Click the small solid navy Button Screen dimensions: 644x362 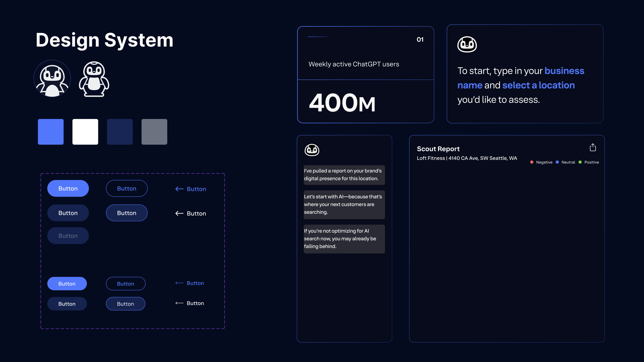click(67, 304)
